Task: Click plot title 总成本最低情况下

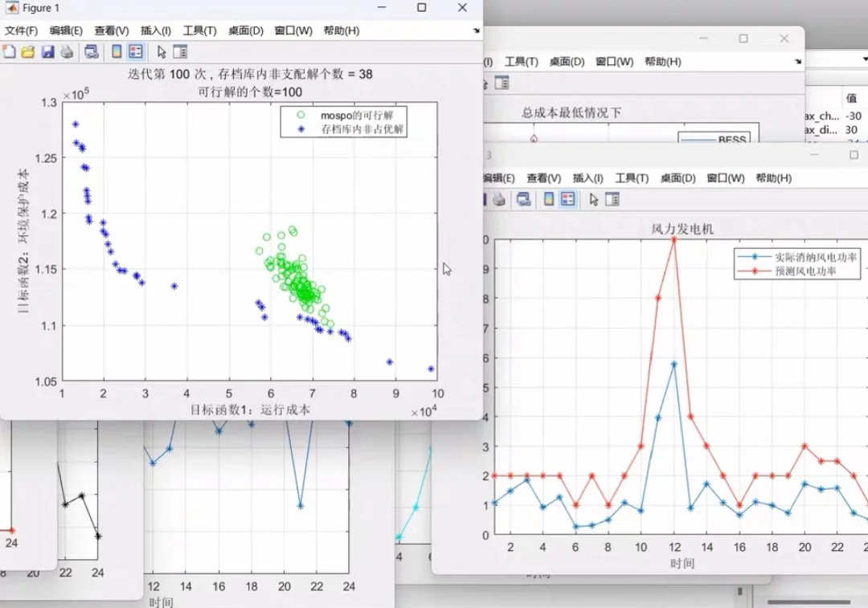Action: tap(571, 113)
